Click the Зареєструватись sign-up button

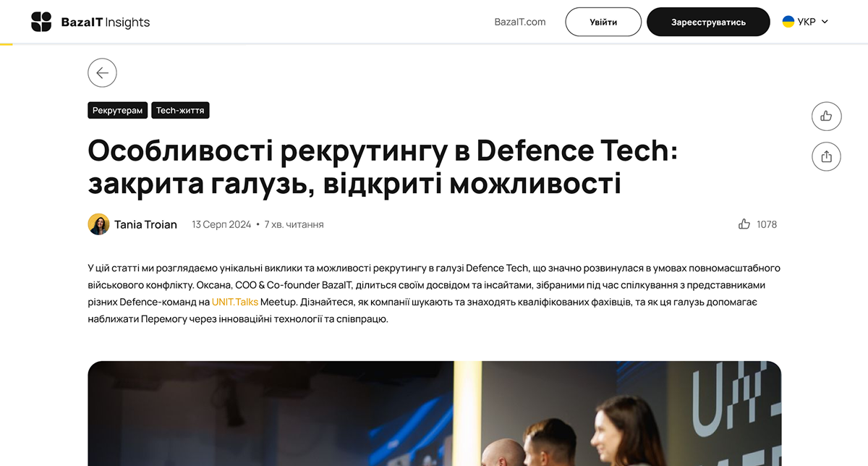tap(708, 22)
